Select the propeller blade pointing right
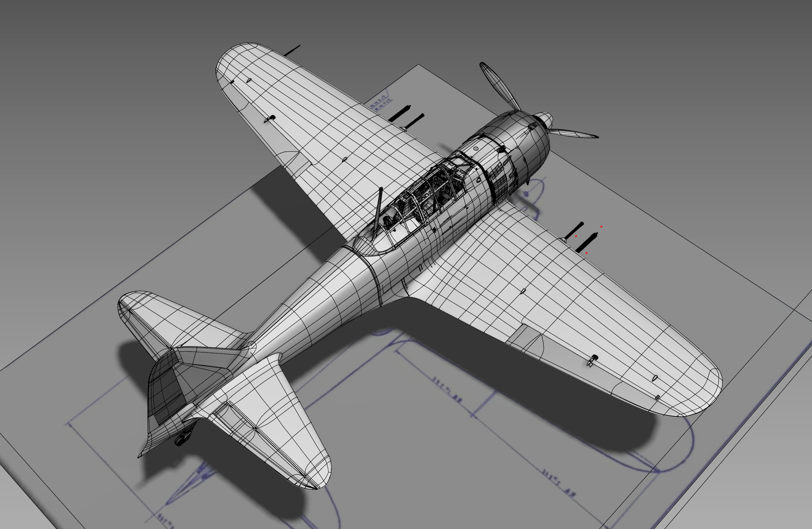 click(573, 133)
